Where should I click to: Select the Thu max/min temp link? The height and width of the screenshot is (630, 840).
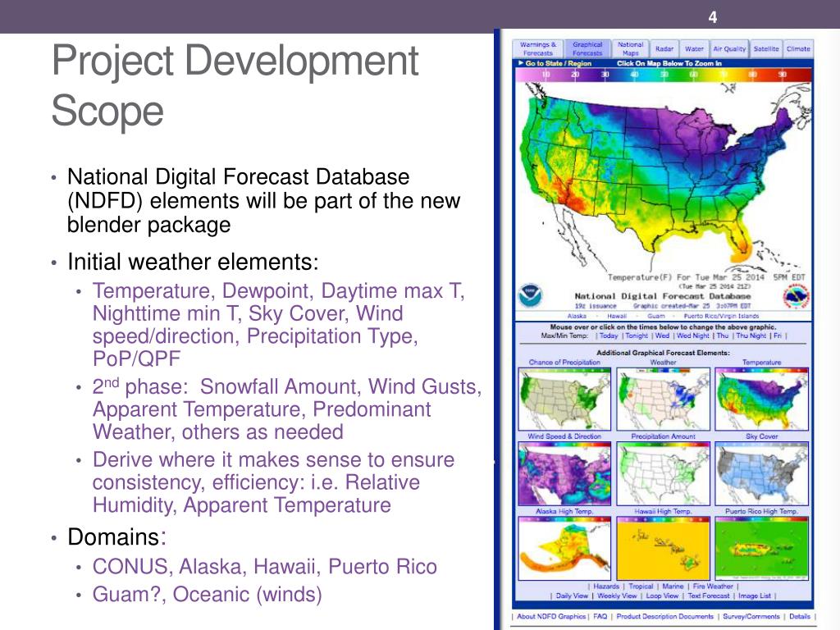[x=723, y=336]
